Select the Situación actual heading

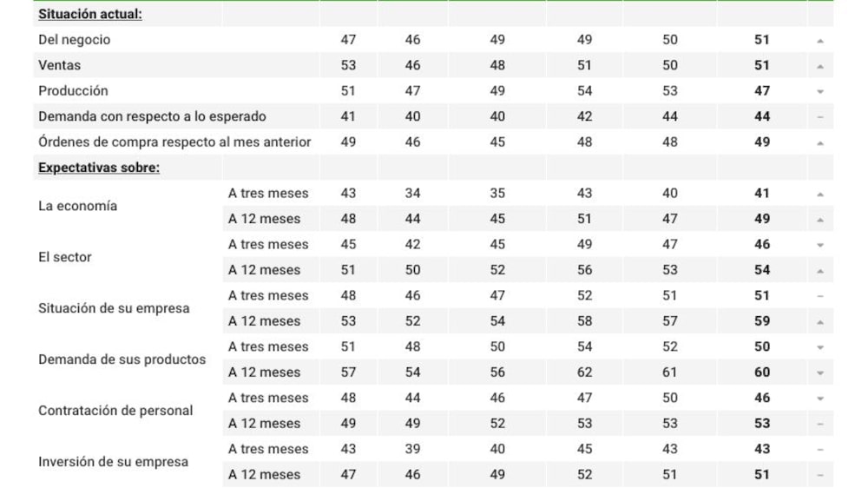pyautogui.click(x=89, y=14)
